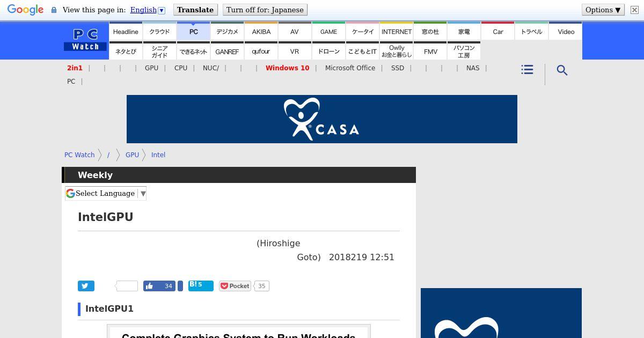The image size is (644, 338).
Task: Share article via Twitter bird button
Action: [86, 286]
